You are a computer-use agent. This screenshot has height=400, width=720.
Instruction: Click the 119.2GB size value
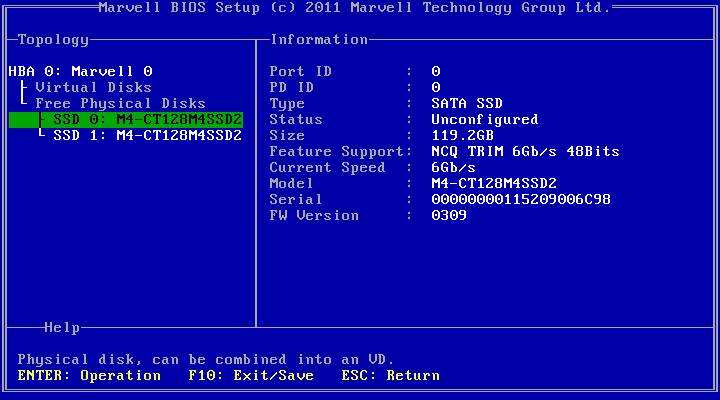(463, 136)
